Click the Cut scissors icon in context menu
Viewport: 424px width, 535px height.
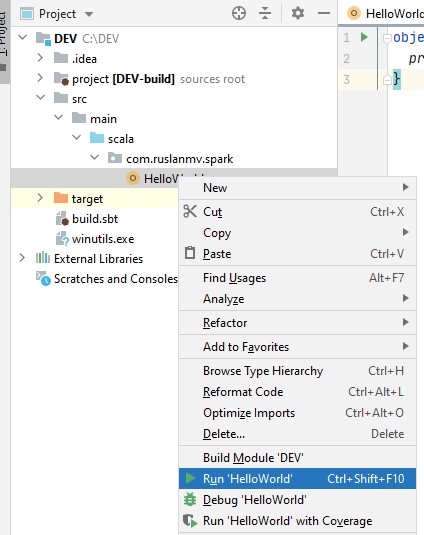click(x=190, y=211)
